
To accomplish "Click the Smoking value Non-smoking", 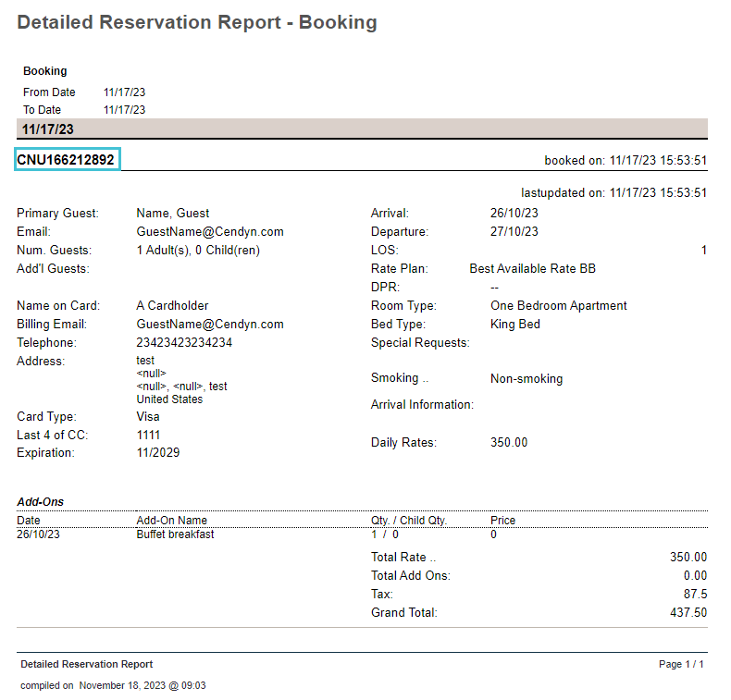I will pyautogui.click(x=527, y=378).
